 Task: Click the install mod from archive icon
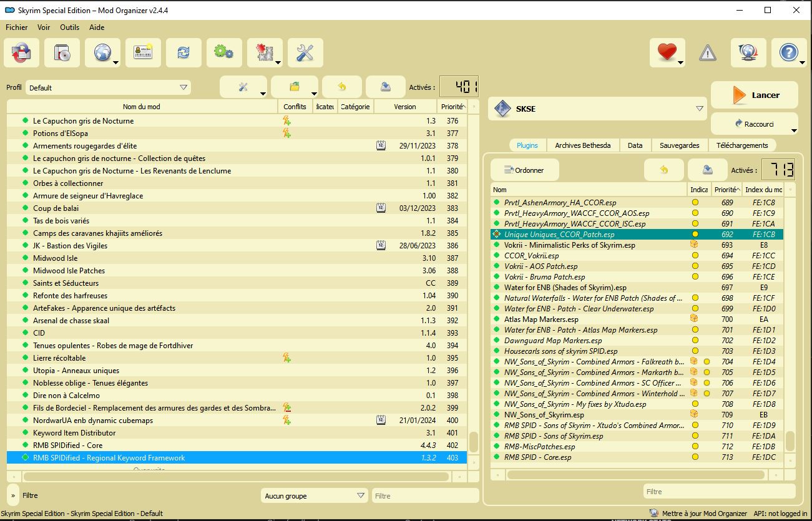[x=62, y=53]
